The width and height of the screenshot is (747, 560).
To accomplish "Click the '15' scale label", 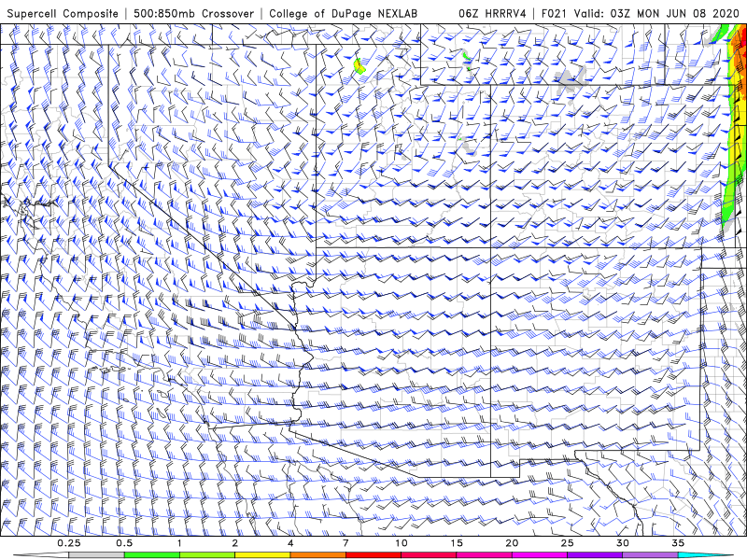I will click(457, 543).
